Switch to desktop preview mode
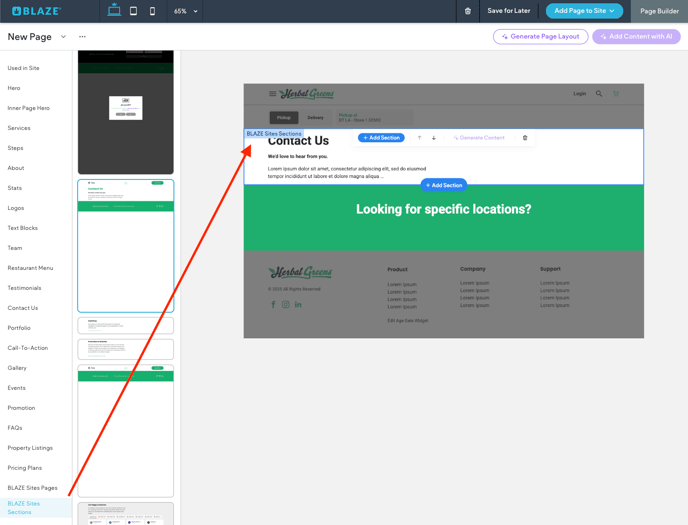Screen dimensions: 688x525 point(114,11)
